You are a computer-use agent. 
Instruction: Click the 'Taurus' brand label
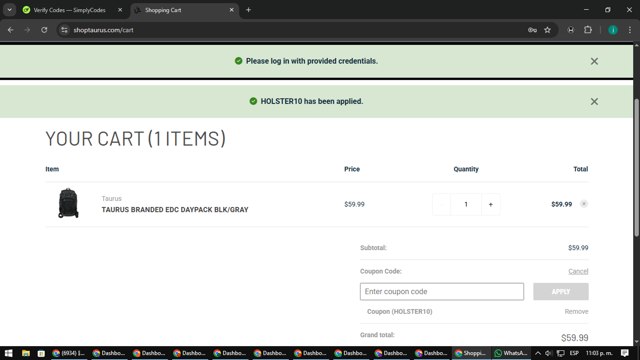(111, 198)
